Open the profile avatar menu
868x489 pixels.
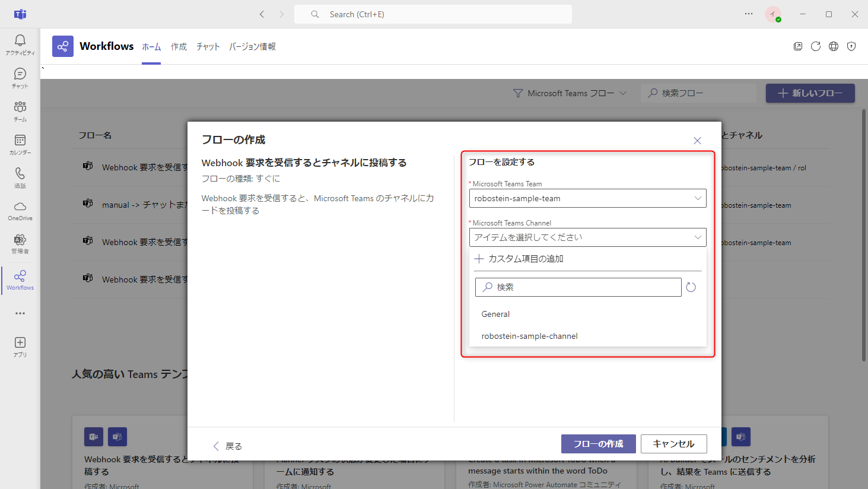773,14
